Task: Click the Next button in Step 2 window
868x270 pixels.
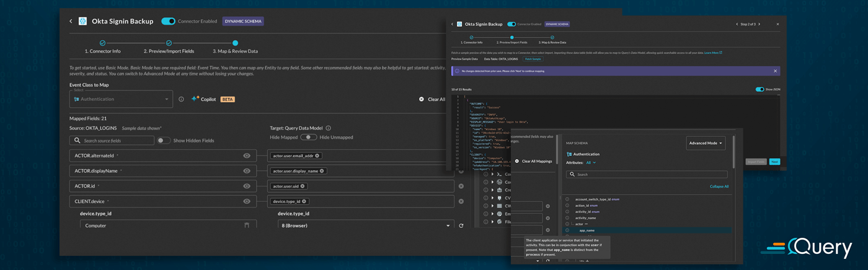Action: pos(774,162)
